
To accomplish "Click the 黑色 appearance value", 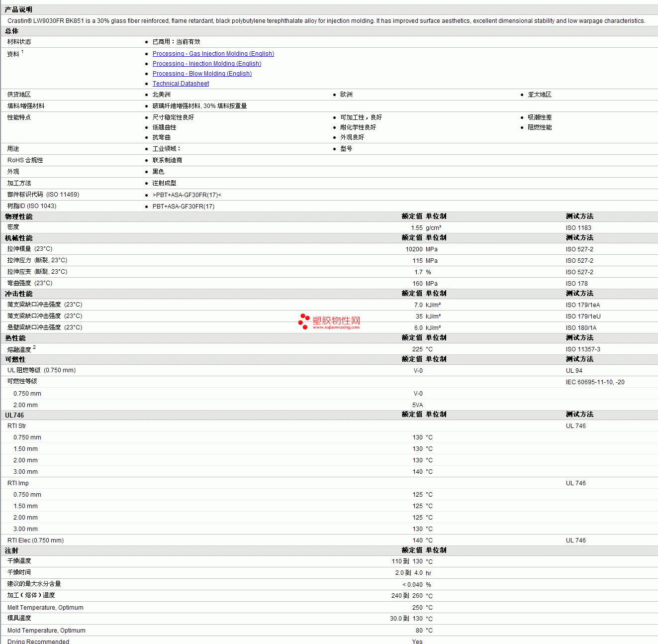I will [x=158, y=172].
